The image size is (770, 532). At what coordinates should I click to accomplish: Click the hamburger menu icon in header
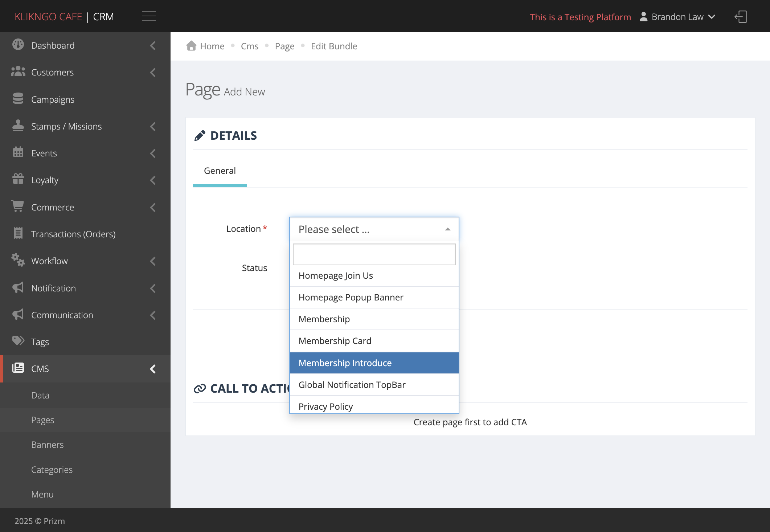(x=149, y=16)
